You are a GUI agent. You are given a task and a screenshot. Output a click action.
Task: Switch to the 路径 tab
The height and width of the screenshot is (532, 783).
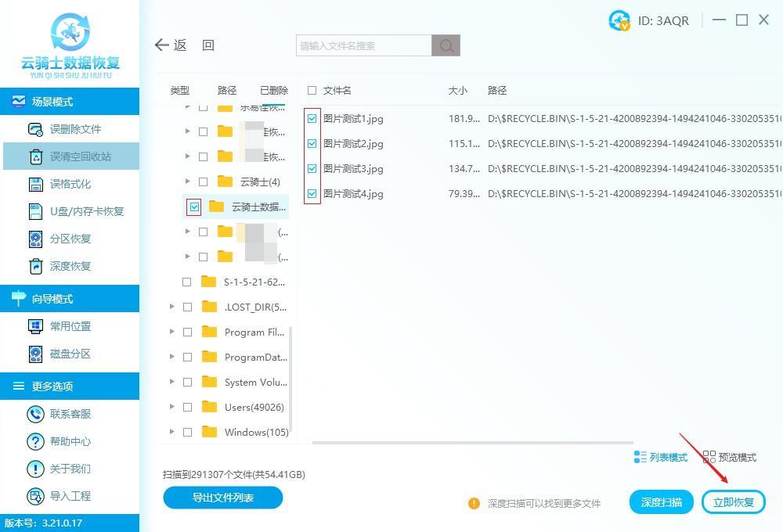tap(227, 90)
